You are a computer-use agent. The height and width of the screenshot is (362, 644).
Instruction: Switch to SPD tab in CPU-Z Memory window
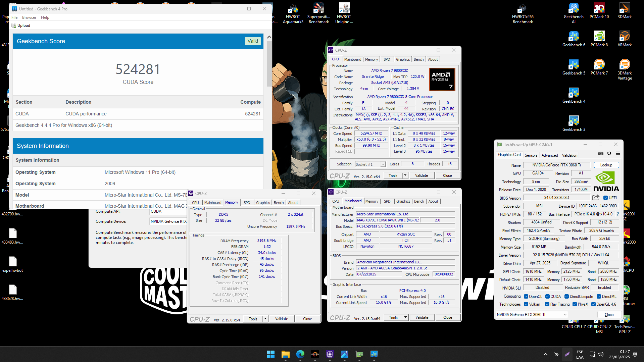point(247,203)
